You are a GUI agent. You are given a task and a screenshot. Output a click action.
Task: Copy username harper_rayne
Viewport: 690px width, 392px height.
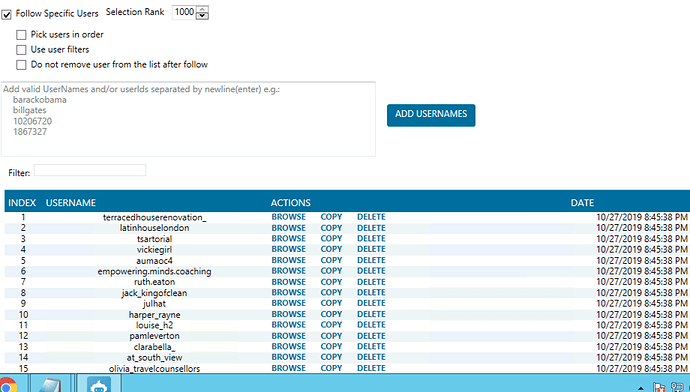pos(331,314)
